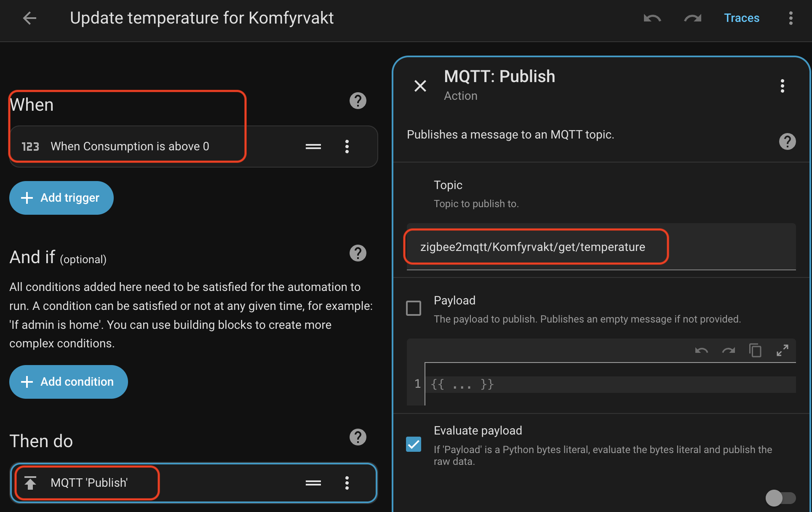Toggle the switch at panel bottom
812x512 pixels.
coord(780,498)
